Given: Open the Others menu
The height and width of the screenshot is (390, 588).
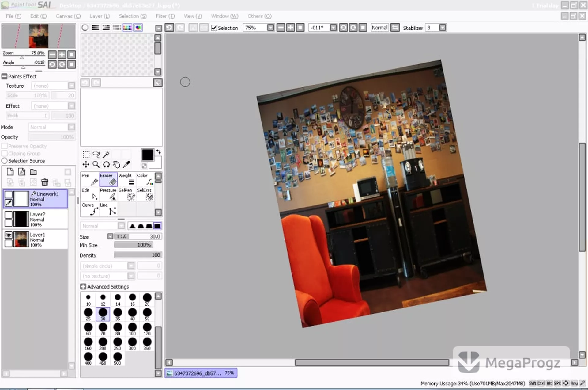Looking at the screenshot, I should pyautogui.click(x=259, y=16).
